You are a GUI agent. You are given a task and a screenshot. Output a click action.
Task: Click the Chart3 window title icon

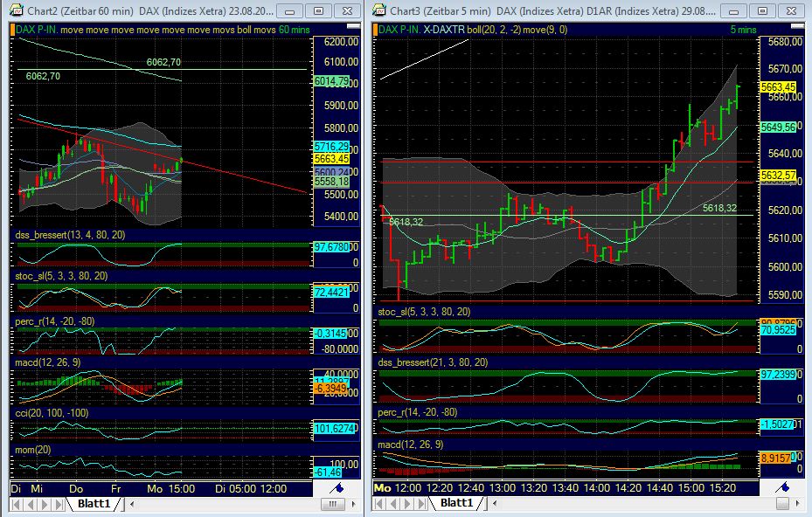[378, 10]
